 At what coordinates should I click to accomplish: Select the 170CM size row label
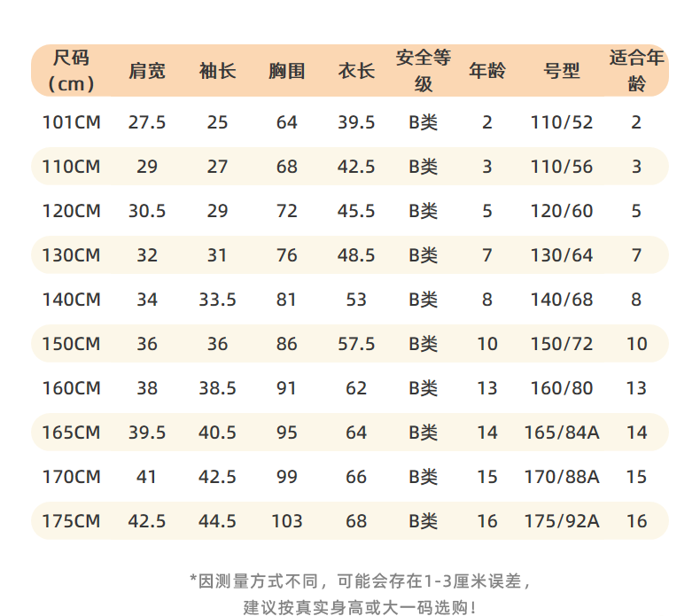[71, 477]
